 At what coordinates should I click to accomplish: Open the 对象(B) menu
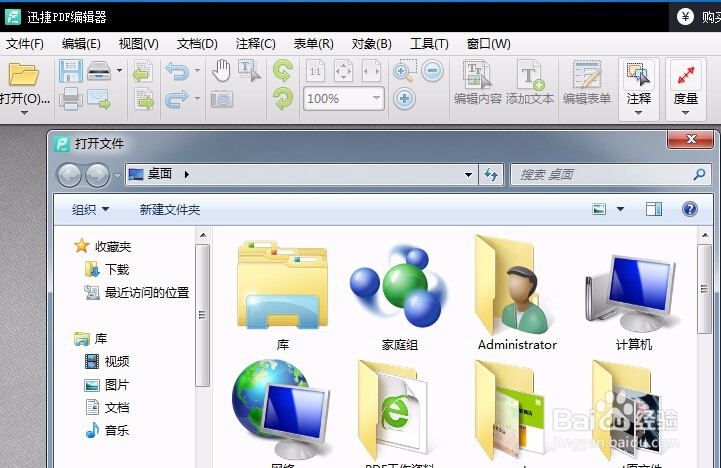[x=372, y=44]
